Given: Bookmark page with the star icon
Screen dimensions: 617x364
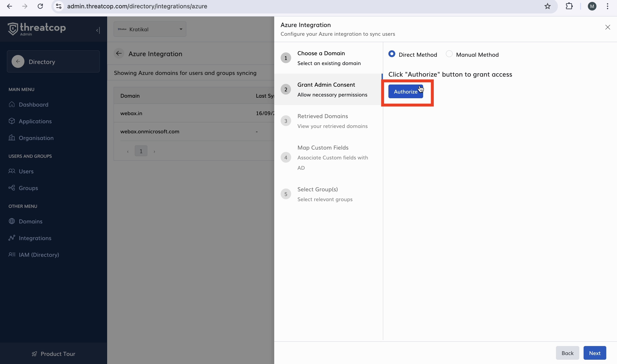Looking at the screenshot, I should (547, 6).
